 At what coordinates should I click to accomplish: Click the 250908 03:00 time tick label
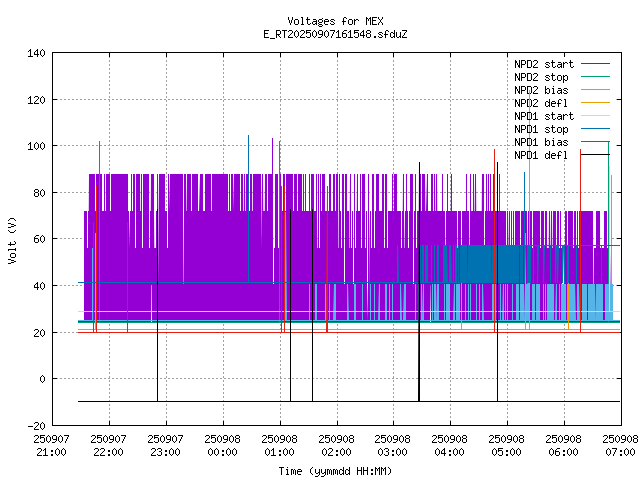pos(392,445)
